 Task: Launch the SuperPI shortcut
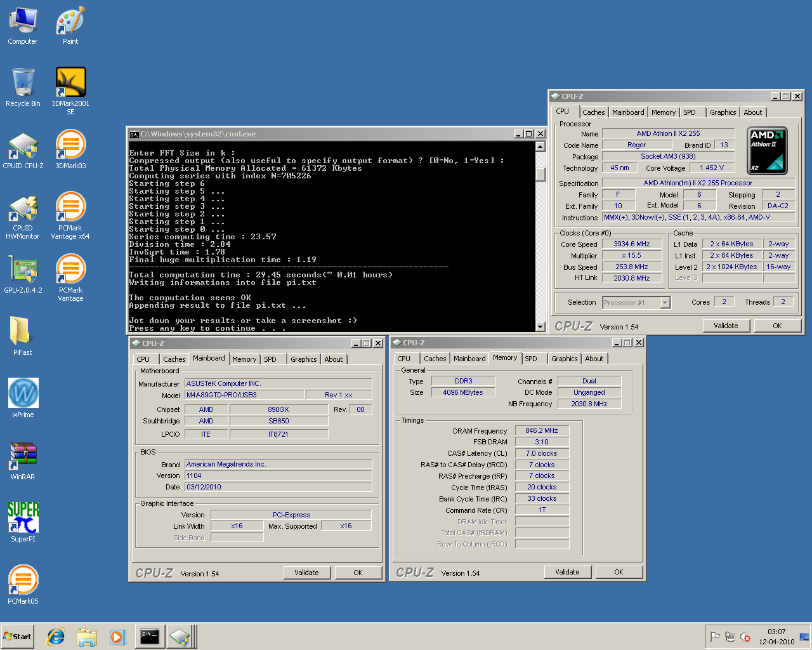coord(23,522)
